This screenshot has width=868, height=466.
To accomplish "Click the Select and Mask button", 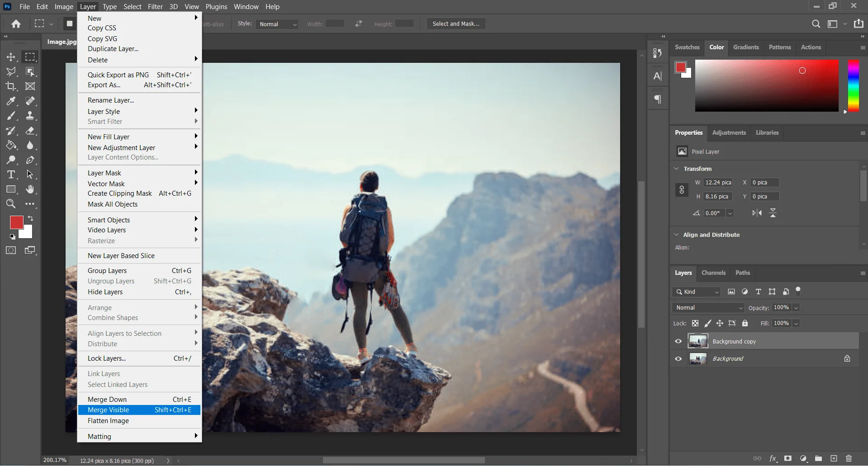I will (456, 24).
